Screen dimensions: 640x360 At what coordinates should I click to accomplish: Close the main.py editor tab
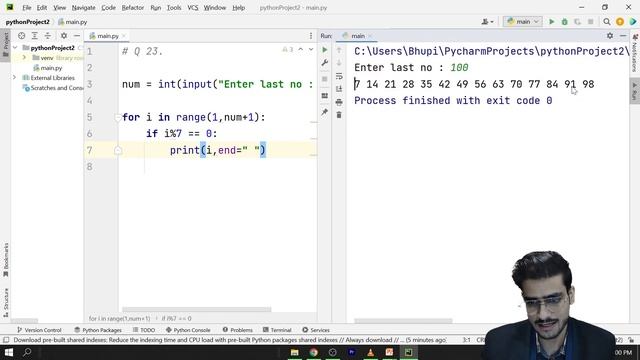click(124, 36)
